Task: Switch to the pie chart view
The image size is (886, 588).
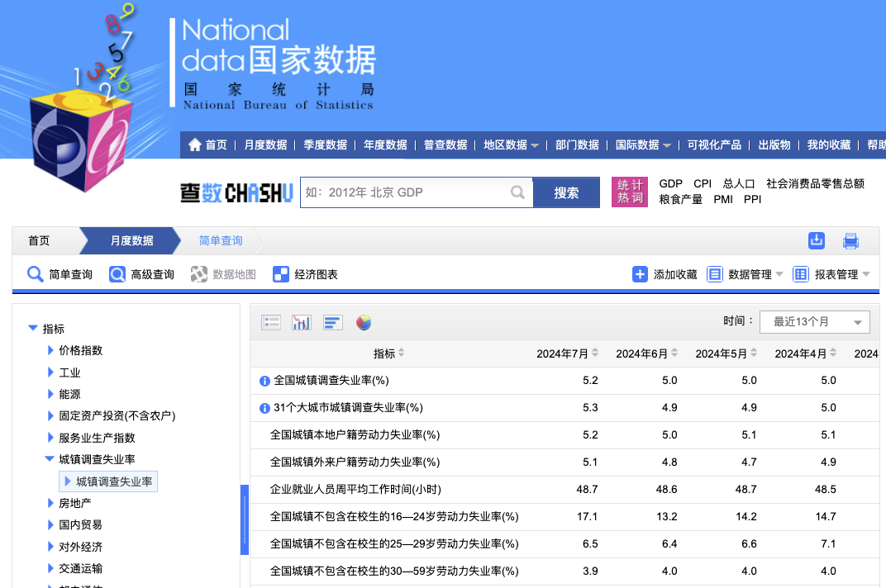Action: point(364,322)
